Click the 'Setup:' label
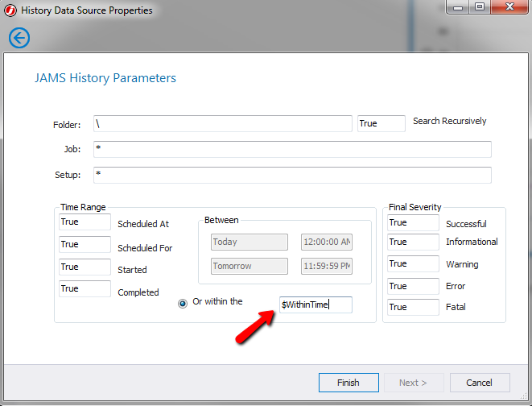 pyautogui.click(x=68, y=175)
